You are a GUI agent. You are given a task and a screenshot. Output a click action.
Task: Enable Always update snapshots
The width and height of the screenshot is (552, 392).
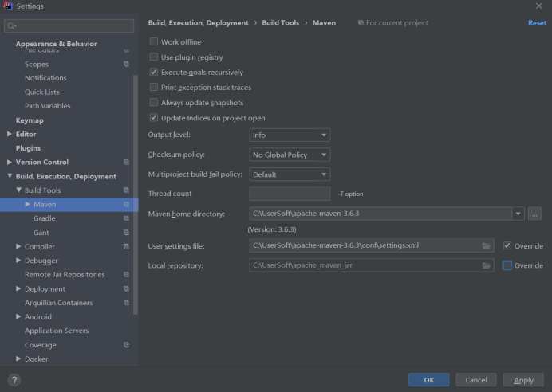coord(154,102)
